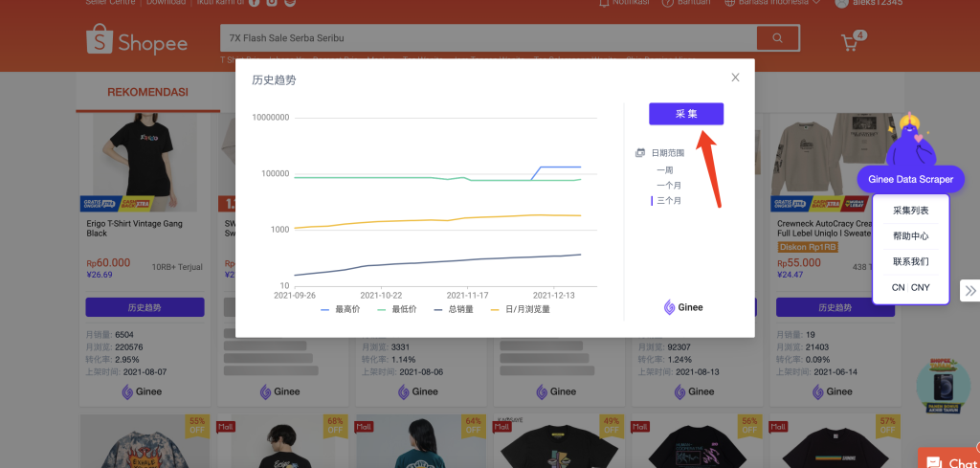Open the product with 49% OFF badge
This screenshot has width=980, height=468.
559,441
